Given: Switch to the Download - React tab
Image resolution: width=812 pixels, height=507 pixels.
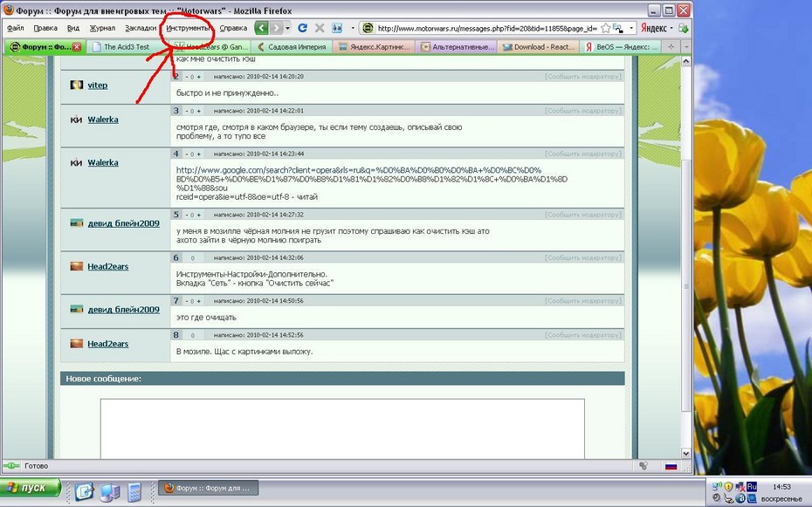Looking at the screenshot, I should (539, 46).
